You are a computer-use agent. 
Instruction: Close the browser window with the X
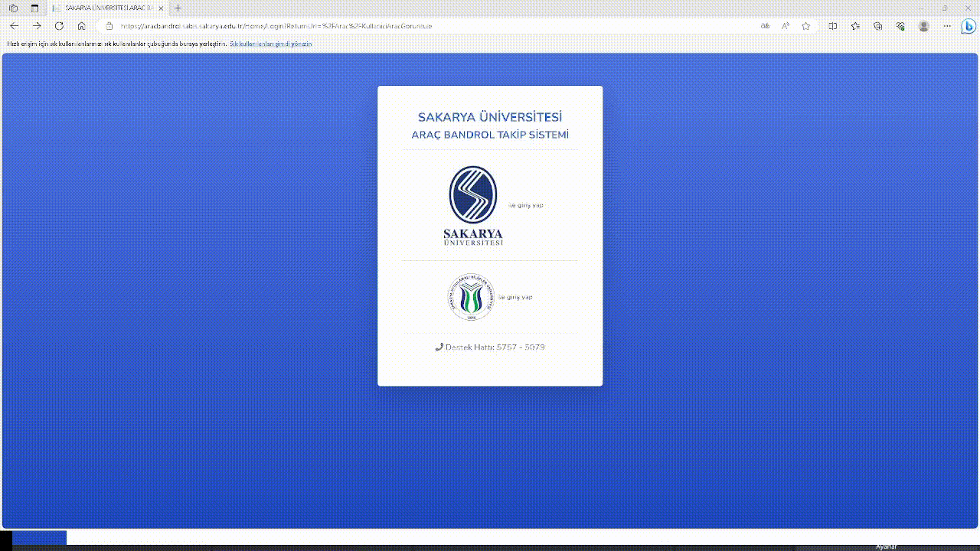pyautogui.click(x=966, y=8)
